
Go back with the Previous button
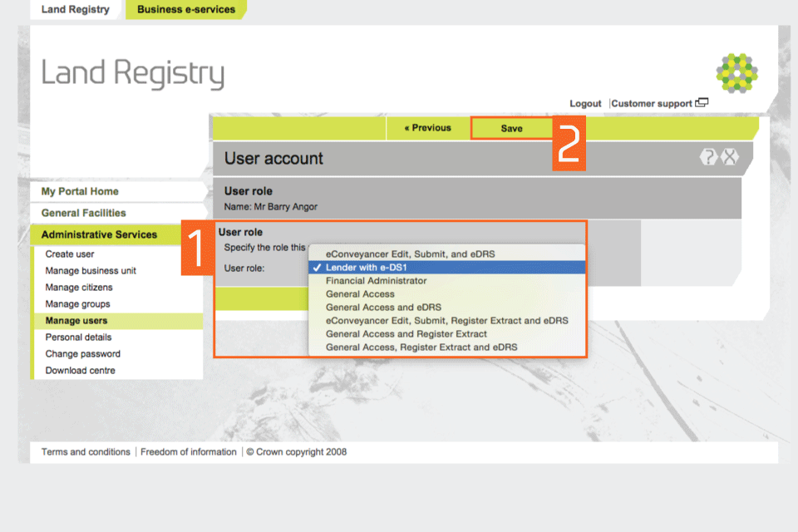[x=427, y=128]
